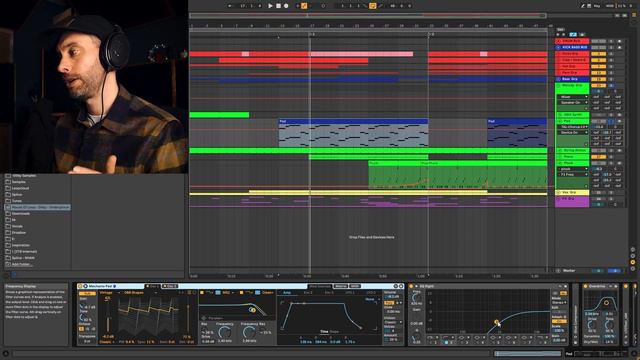Open the EQ Eight Stereo mode dropdown
Screen dimensions: 640x360
(x=559, y=302)
